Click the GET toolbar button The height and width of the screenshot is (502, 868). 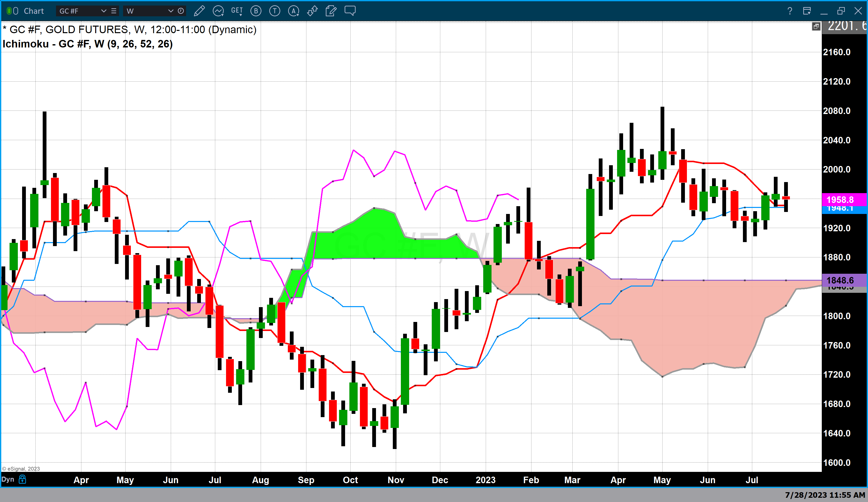[237, 11]
